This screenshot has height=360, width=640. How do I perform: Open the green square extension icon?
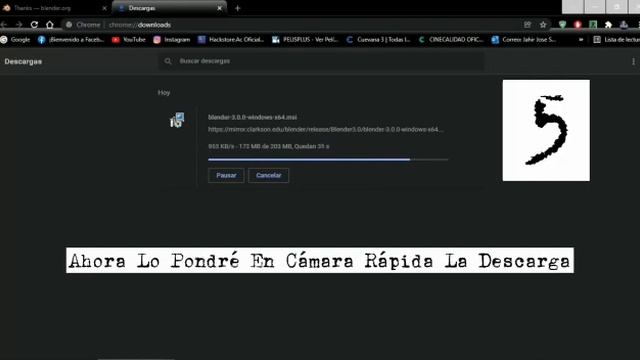coord(593,24)
